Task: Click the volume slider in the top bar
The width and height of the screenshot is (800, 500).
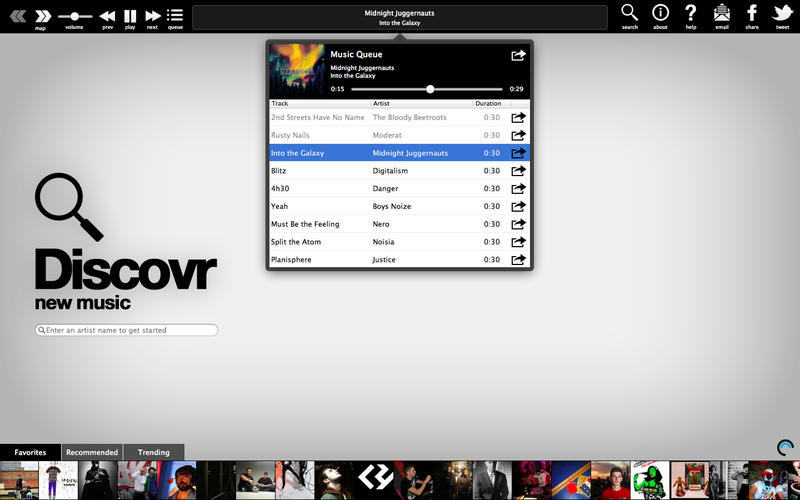Action: 74,16
